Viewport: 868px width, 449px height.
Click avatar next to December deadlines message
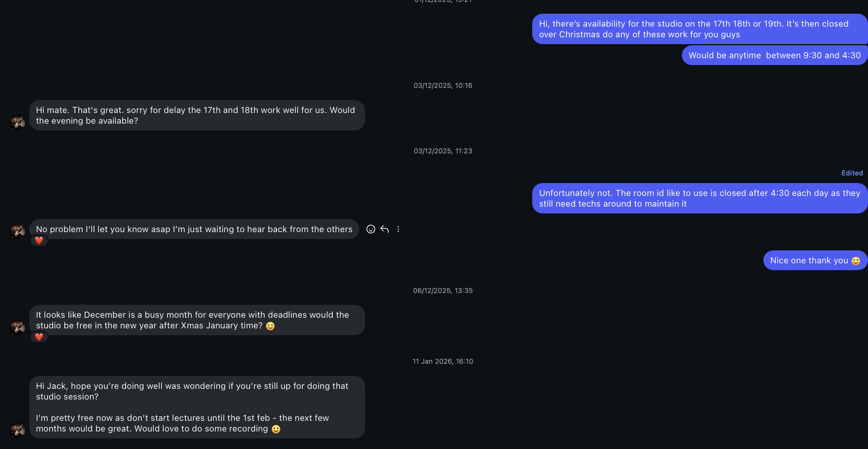[x=17, y=327]
